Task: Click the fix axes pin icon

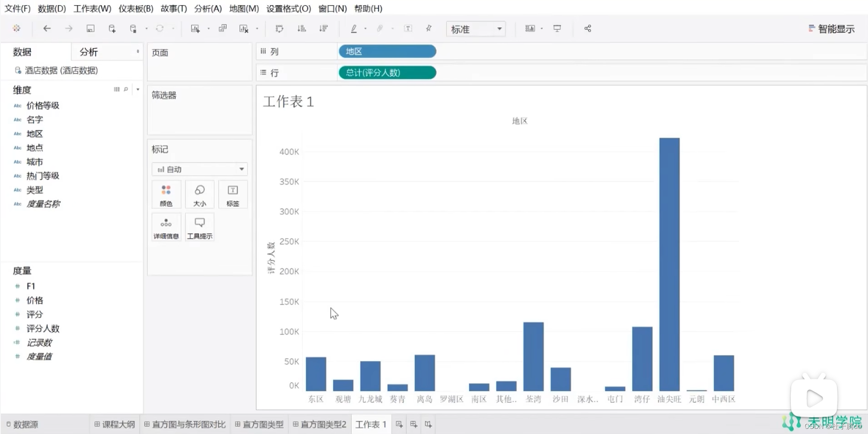Action: tap(429, 28)
